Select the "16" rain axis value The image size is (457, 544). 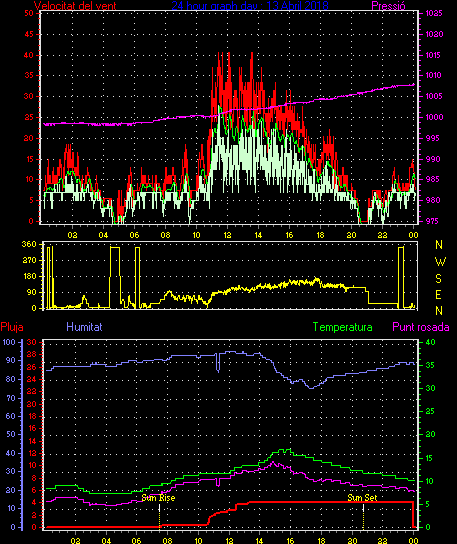click(32, 428)
